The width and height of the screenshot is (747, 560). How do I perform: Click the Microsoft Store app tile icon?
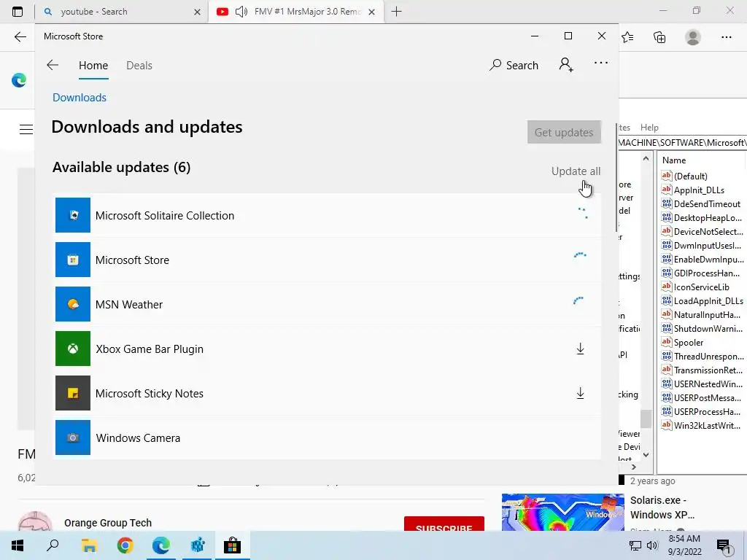73,260
